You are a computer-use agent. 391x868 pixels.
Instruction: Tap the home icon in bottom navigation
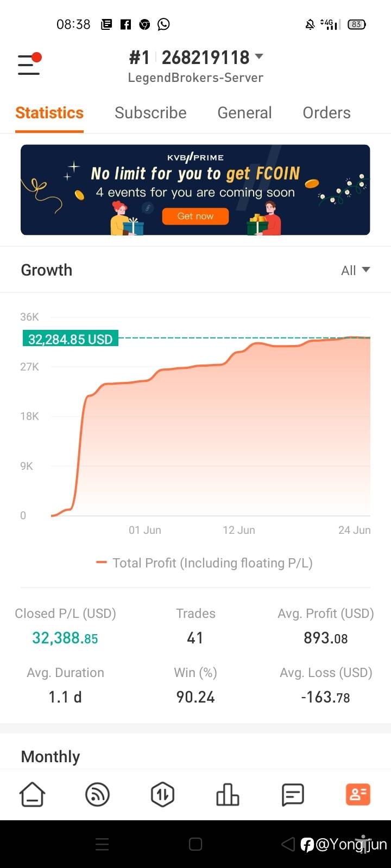pos(33,795)
